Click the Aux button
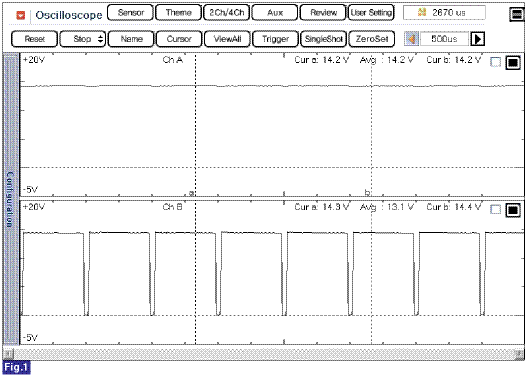 click(x=275, y=13)
